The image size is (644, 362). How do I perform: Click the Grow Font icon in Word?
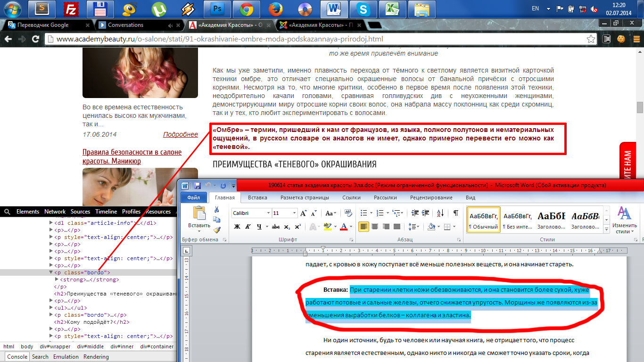pyautogui.click(x=304, y=213)
